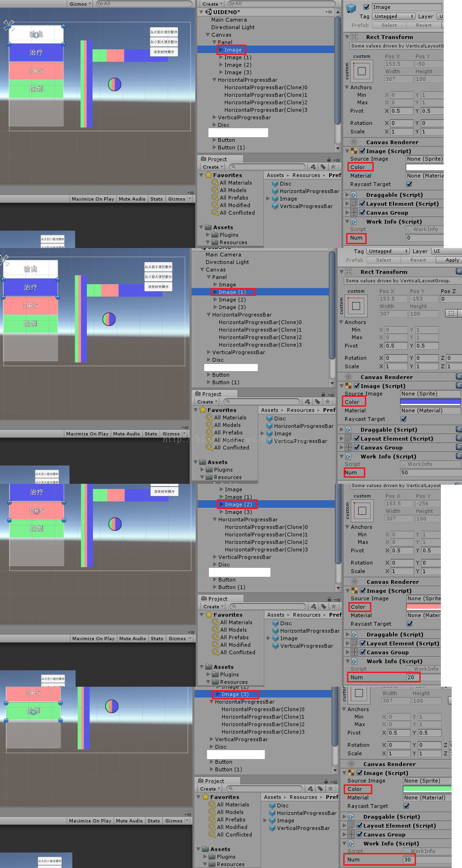462x868 pixels.
Task: Disable Canvas Group checkbox in Num 30 capture
Action: point(360,834)
